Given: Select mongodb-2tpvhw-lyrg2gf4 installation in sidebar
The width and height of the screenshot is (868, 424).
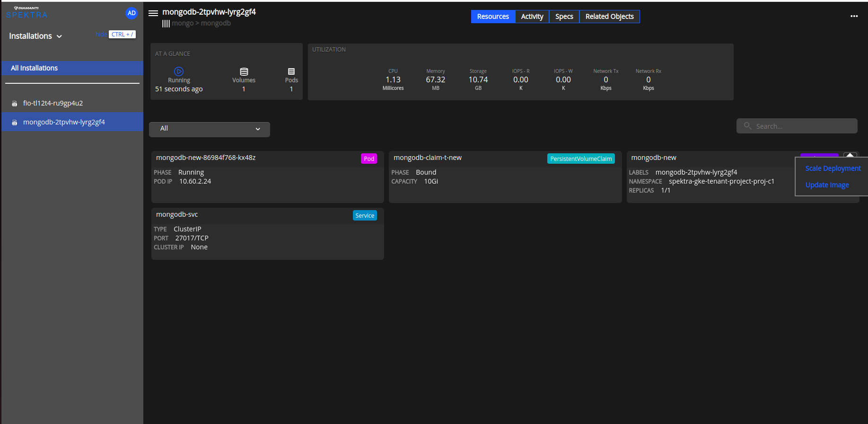Looking at the screenshot, I should pyautogui.click(x=72, y=122).
